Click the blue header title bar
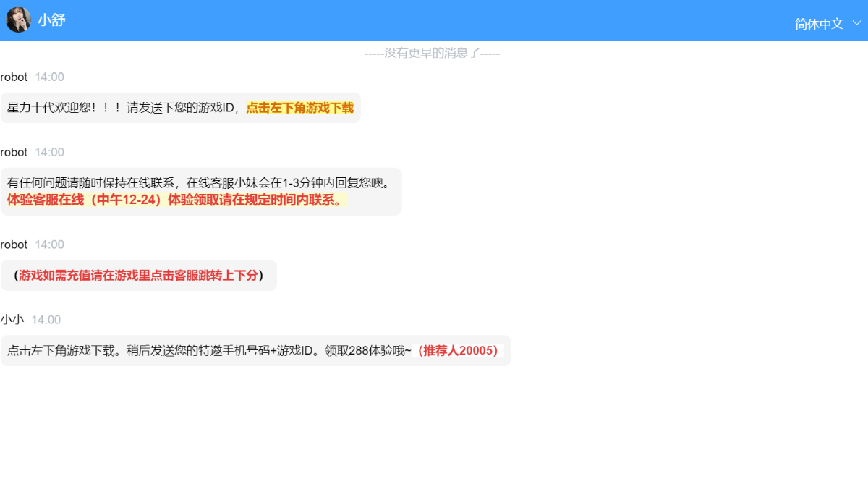Viewport: 868px width, 492px height. (x=434, y=20)
